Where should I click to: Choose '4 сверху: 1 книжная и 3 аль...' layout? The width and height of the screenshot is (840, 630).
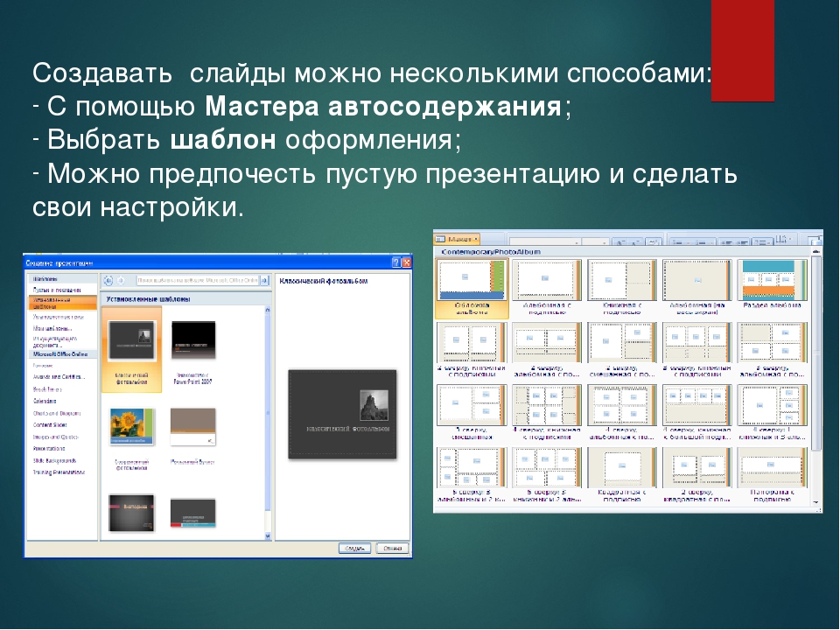[772, 413]
